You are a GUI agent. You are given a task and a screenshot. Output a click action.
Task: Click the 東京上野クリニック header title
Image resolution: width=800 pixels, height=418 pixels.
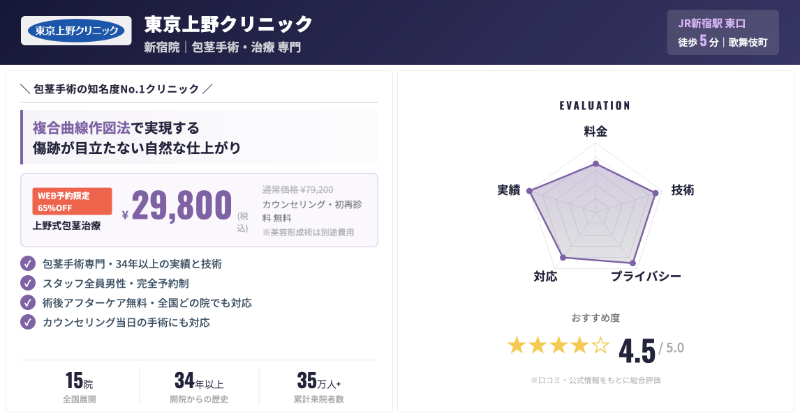click(x=228, y=23)
